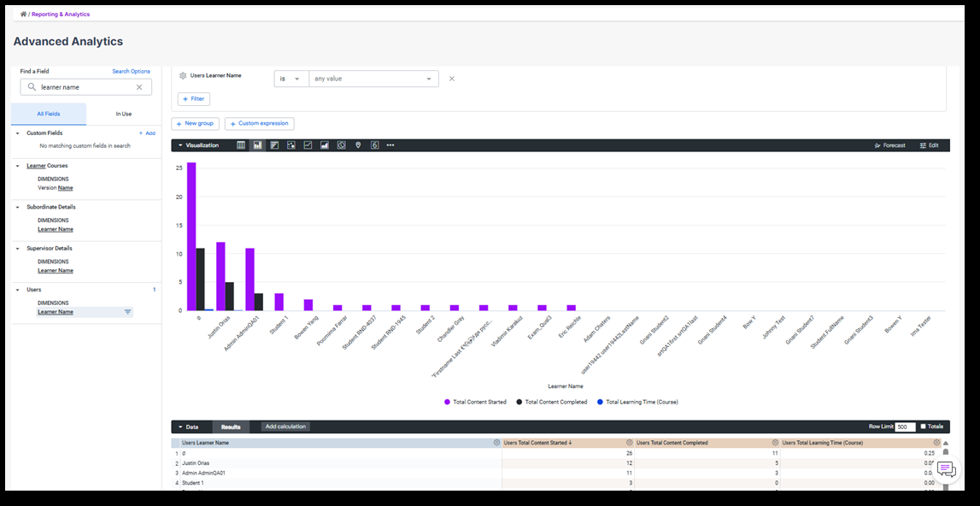
Task: Collapse the Data section
Action: pyautogui.click(x=180, y=427)
